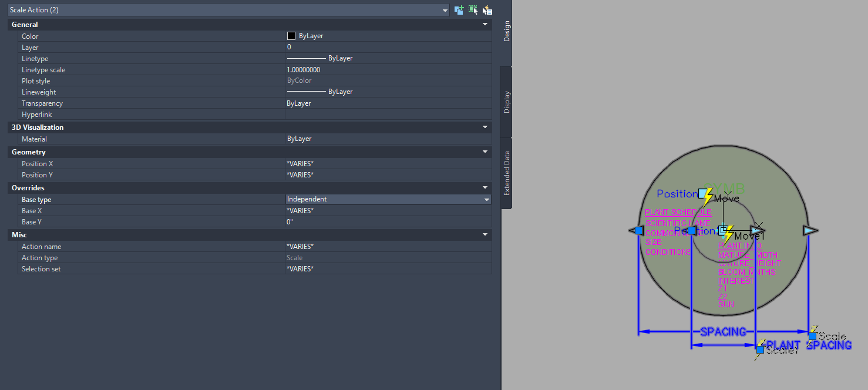Viewport: 868px width, 390px height.
Task: Open the Scale Action (2) object type dropdown
Action: tap(229, 10)
